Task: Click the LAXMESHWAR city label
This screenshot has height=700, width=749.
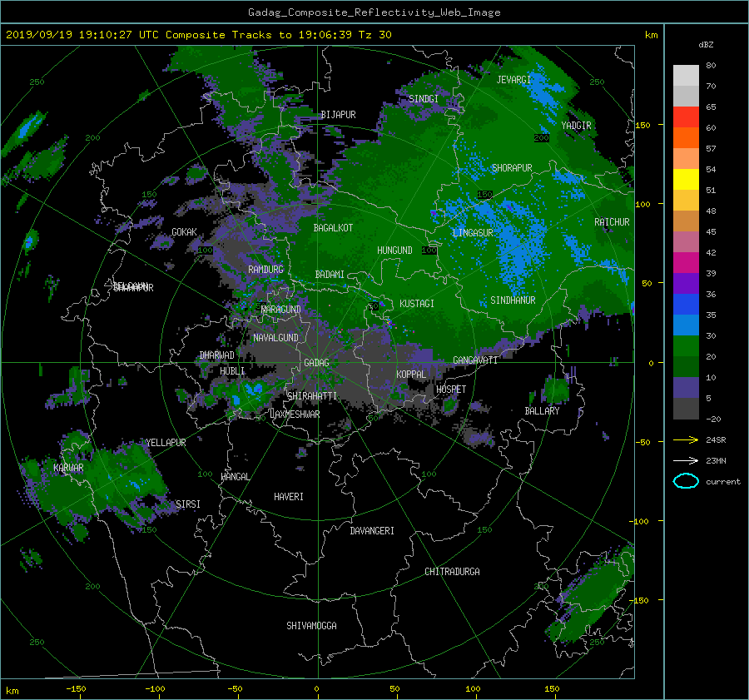Action: tap(295, 415)
